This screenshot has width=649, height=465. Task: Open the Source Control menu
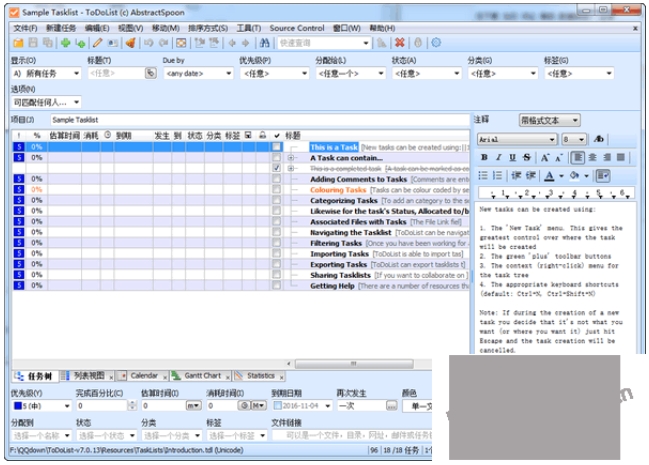297,28
